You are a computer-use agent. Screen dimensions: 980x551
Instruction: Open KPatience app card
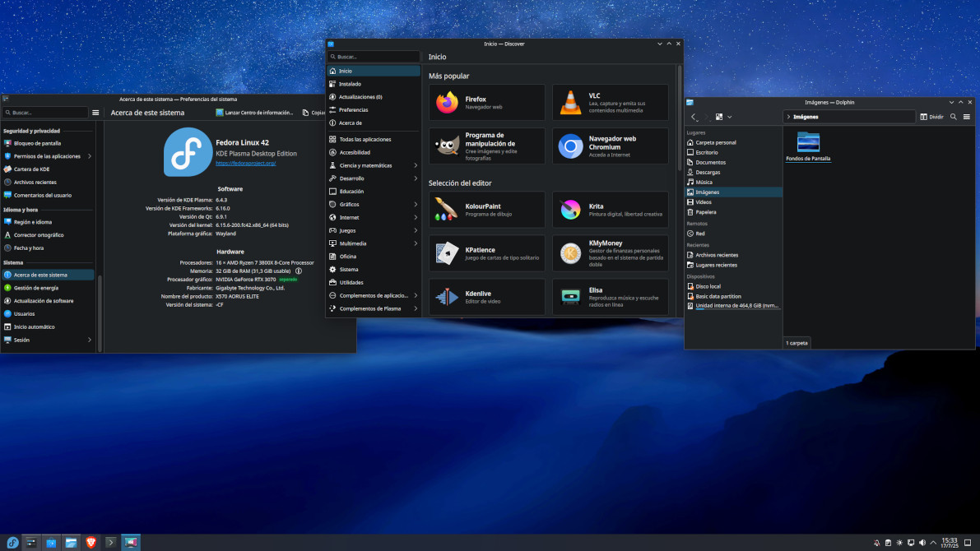click(486, 253)
